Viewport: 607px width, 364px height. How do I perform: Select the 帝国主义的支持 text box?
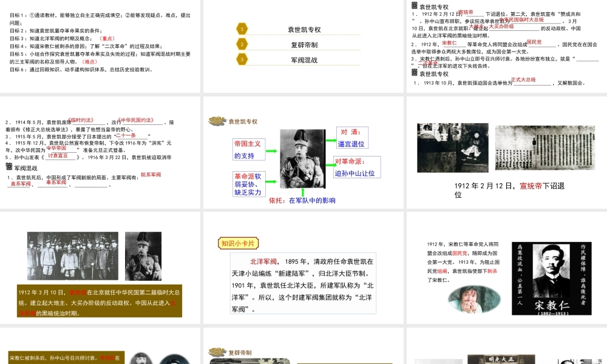pos(248,150)
